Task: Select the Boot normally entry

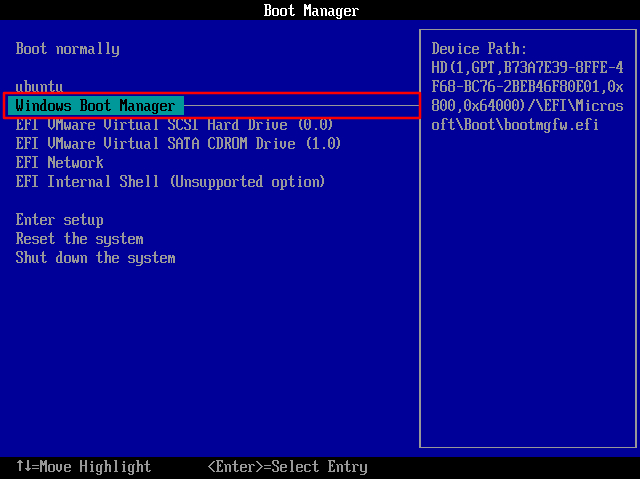Action: click(x=68, y=49)
